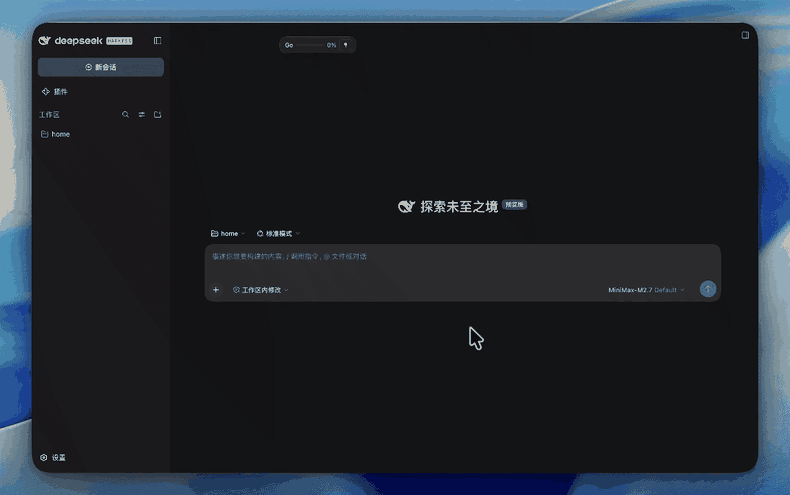
Task: Click the 探索未至之境 headline text
Action: (x=459, y=206)
